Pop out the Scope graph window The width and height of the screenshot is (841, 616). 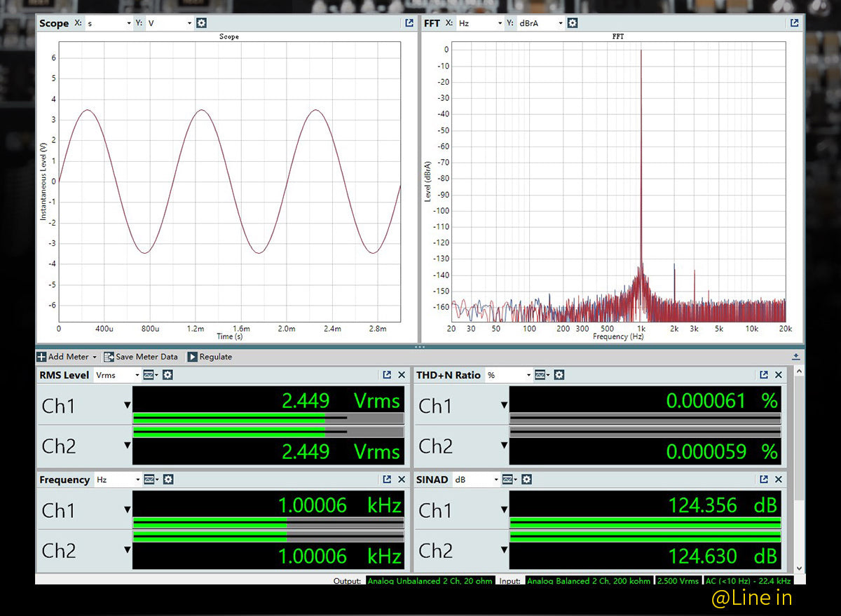409,23
